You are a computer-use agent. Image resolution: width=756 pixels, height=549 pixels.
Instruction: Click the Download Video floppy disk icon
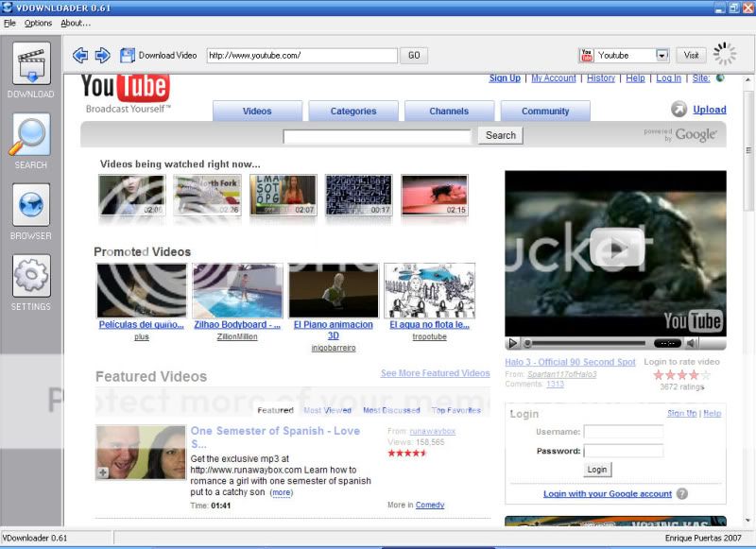[128, 56]
